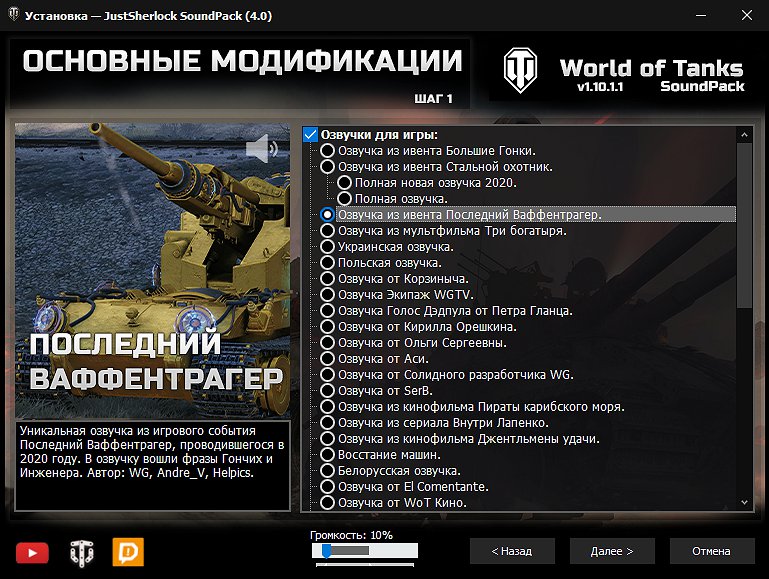
Task: Uncheck the "Озвучки для игры" checkbox
Action: click(310, 134)
